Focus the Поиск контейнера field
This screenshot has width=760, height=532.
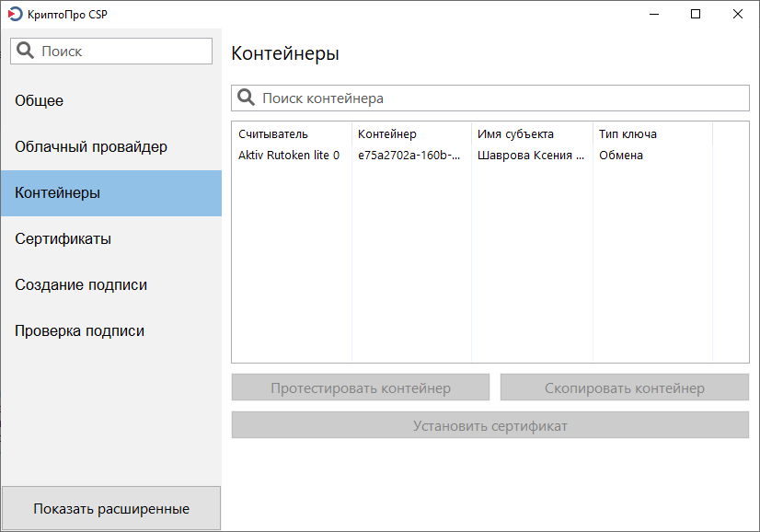[490, 98]
